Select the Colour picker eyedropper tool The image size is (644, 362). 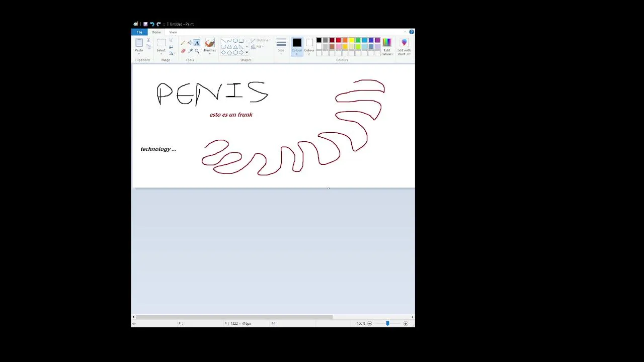tap(190, 51)
